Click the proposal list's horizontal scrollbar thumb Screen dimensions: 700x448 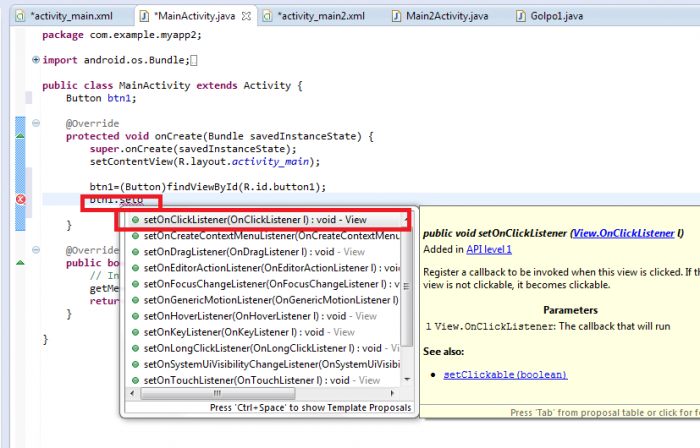point(217,393)
